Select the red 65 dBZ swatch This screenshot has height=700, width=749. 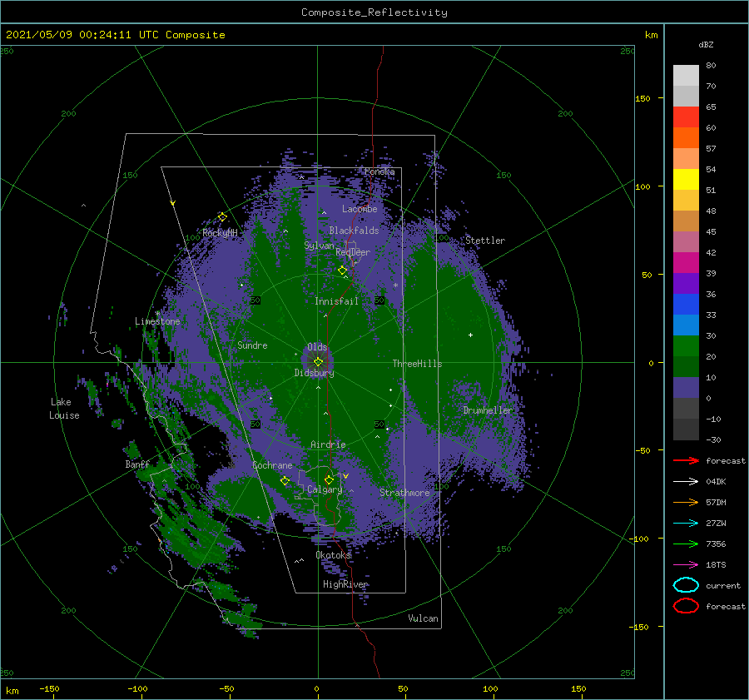686,117
